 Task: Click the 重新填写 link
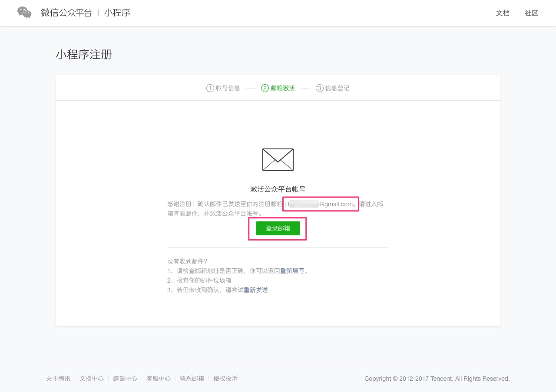point(292,271)
